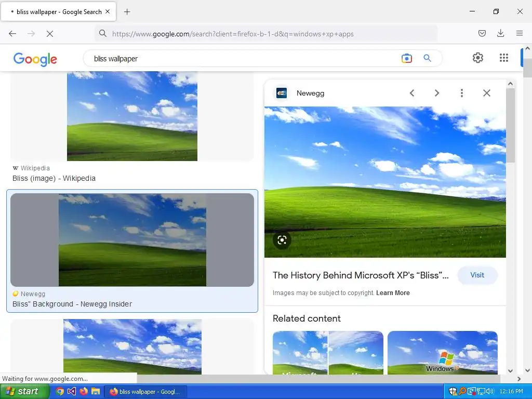Stop the page loading
Screen dimensions: 532x399
[49, 34]
